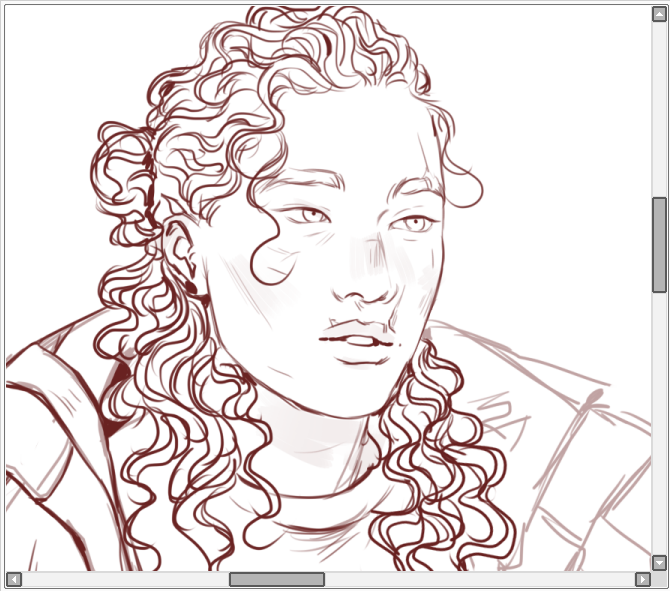Click the horizontal scrollbar thumb

coord(277,579)
